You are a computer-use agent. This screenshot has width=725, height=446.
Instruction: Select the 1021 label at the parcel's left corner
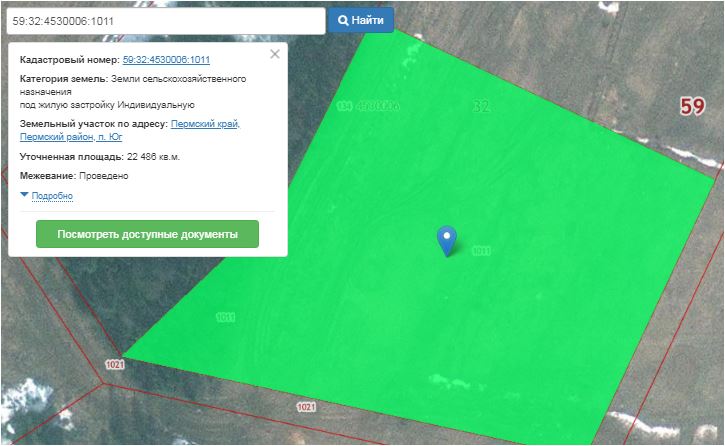(x=113, y=365)
